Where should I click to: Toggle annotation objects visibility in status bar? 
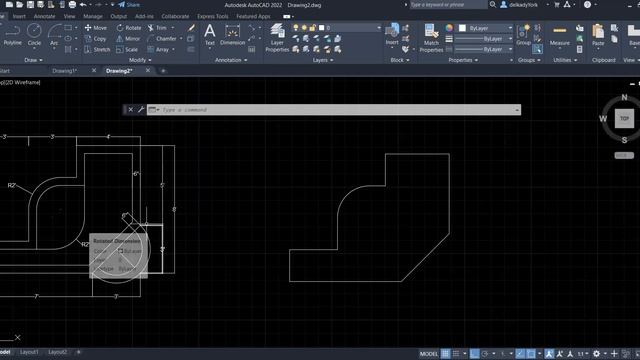(x=549, y=353)
